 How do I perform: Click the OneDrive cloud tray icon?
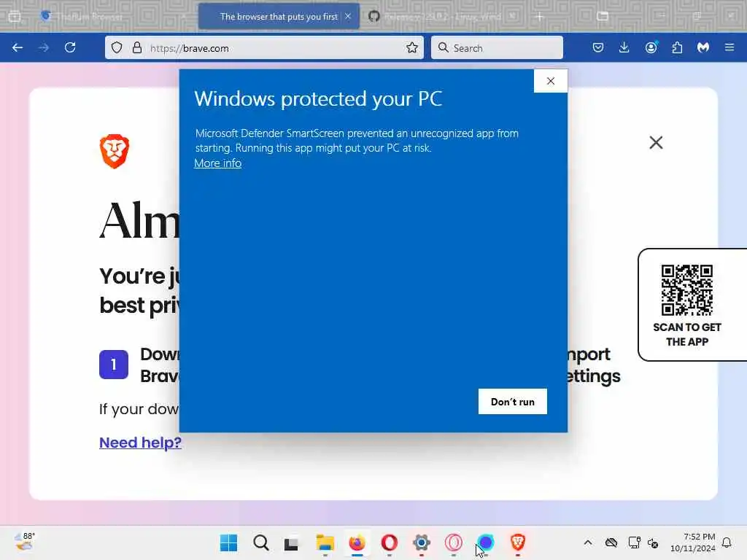click(x=611, y=542)
